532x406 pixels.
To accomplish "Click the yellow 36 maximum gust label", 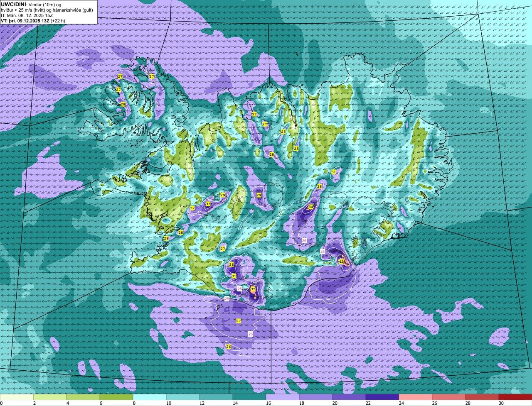I will 232,265.
